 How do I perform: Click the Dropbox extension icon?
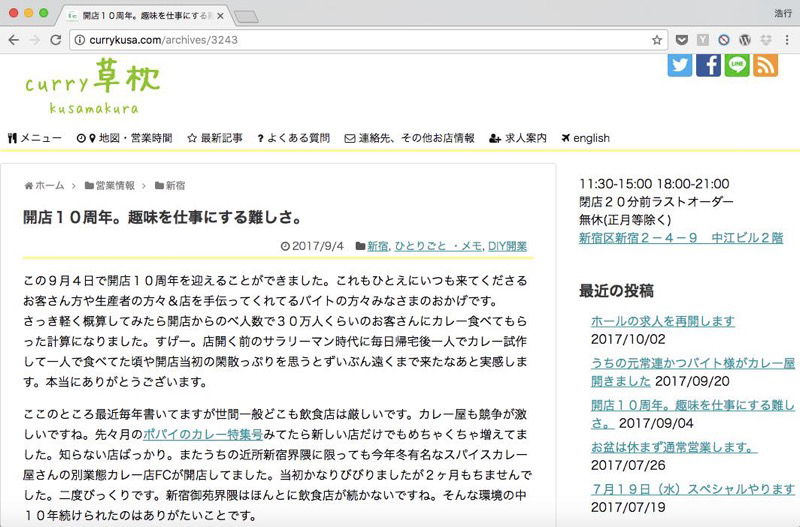766,40
